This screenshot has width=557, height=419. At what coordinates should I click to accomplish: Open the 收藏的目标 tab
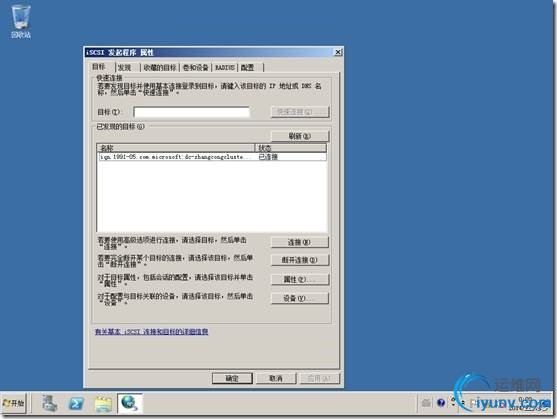coord(160,67)
